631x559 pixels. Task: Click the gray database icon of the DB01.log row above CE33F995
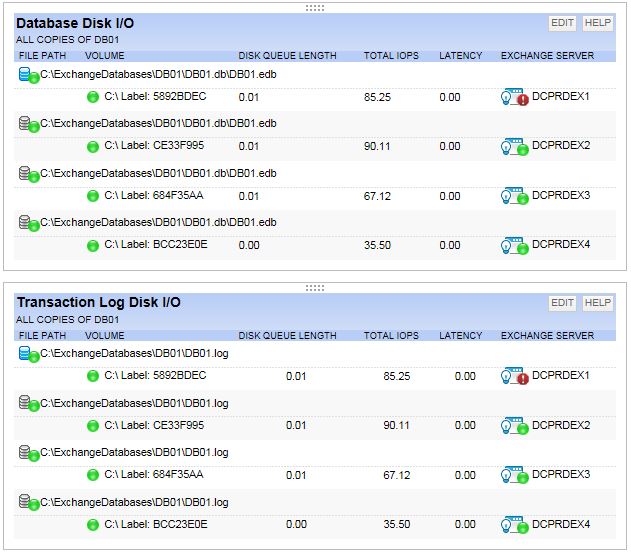tap(29, 404)
